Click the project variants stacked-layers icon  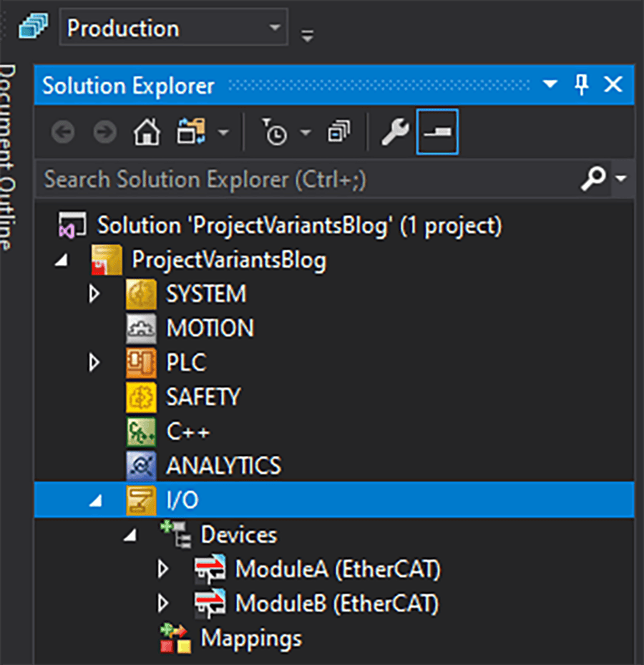pyautogui.click(x=34, y=26)
